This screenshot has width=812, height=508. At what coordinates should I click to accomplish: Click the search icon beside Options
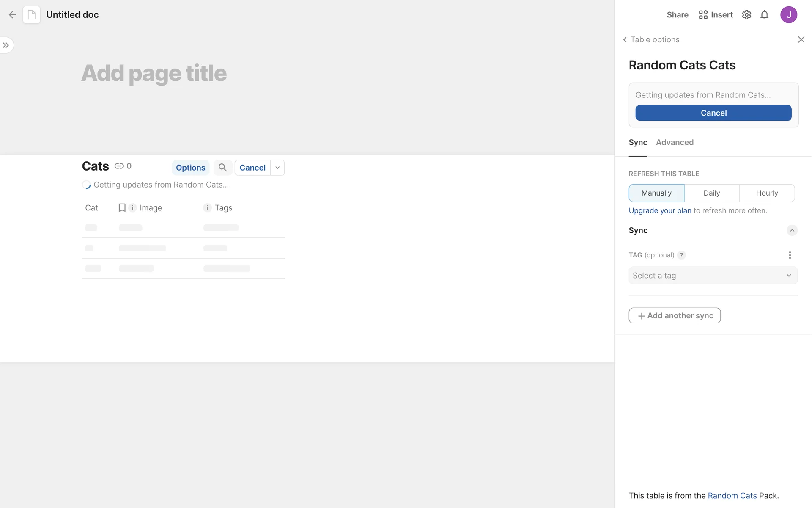tap(222, 168)
